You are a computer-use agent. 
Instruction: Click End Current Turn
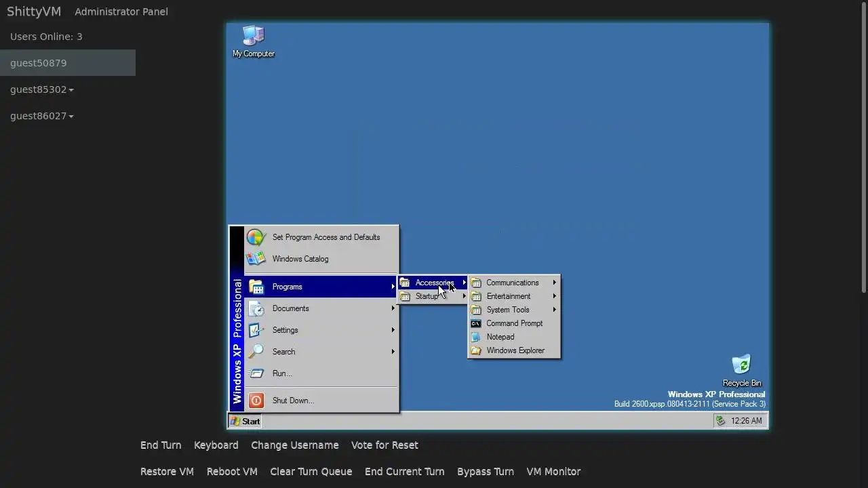404,472
